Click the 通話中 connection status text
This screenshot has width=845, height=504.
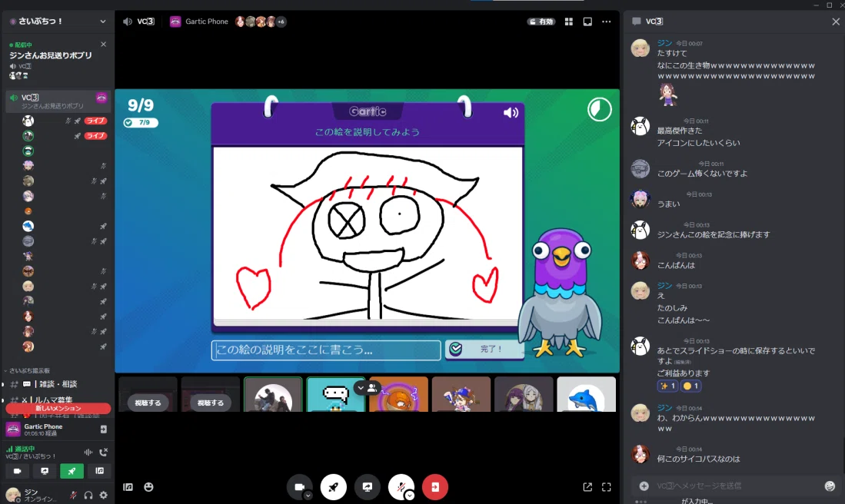pyautogui.click(x=25, y=449)
